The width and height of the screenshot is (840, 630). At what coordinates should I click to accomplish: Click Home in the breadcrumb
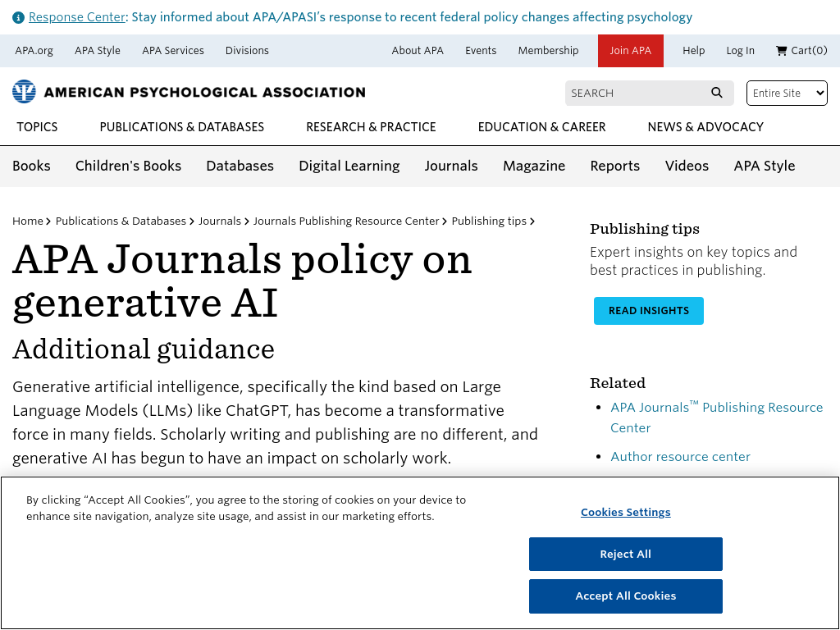(x=28, y=221)
